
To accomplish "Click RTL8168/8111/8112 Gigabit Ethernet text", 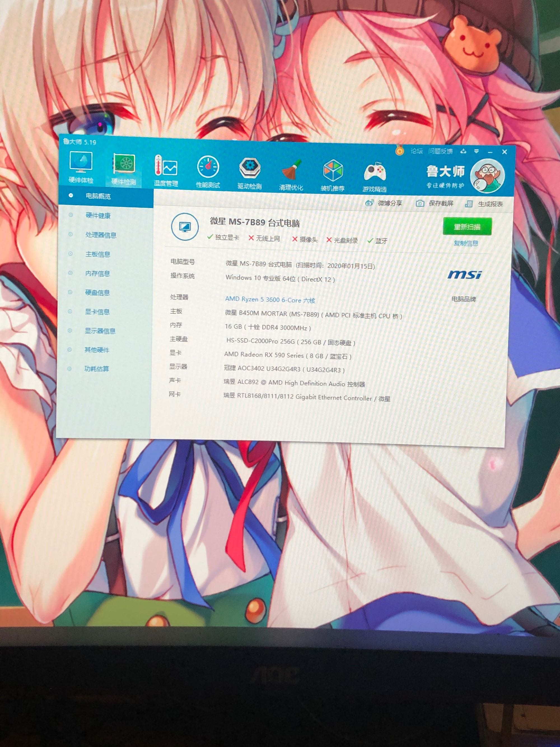I will pyautogui.click(x=307, y=397).
